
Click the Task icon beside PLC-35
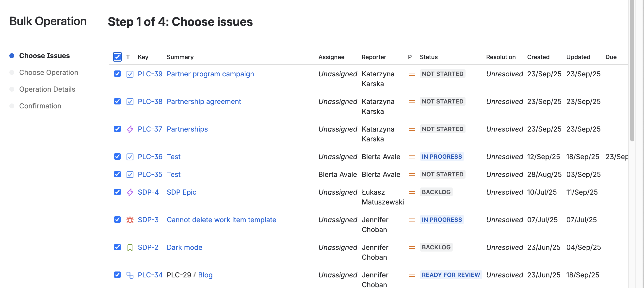[130, 174]
